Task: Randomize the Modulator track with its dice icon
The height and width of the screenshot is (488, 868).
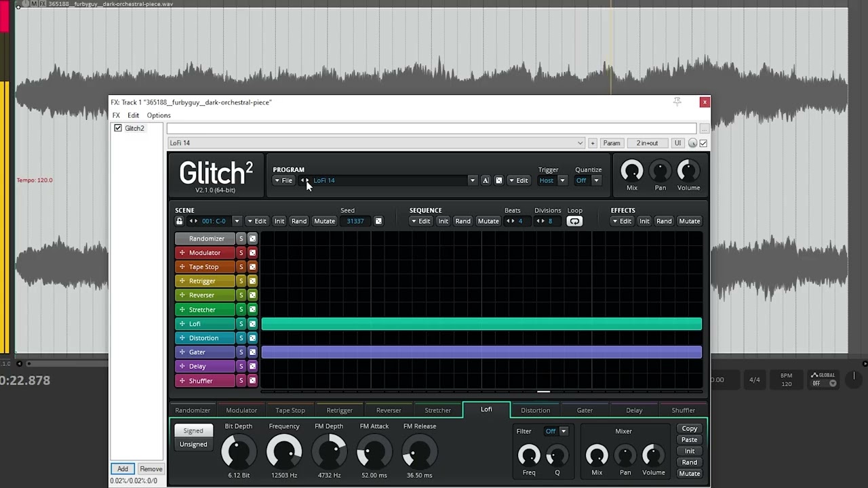Action: tap(252, 253)
